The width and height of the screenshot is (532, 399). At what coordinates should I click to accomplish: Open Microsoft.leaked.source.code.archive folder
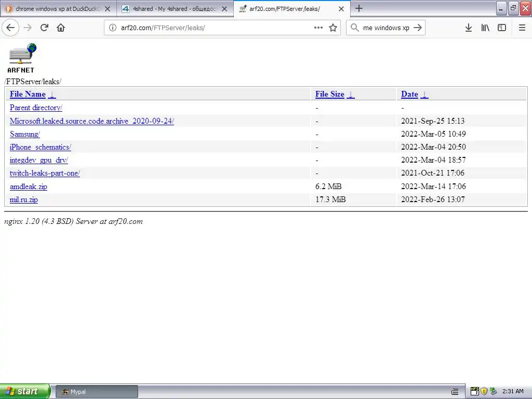pyautogui.click(x=92, y=121)
